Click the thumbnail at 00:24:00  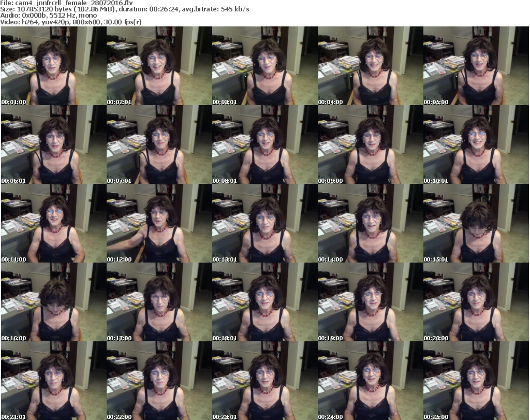tap(370, 381)
